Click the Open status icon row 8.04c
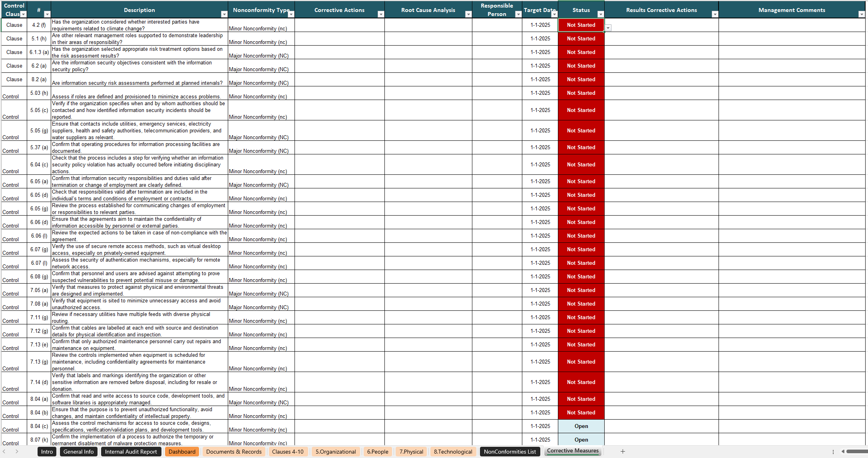The width and height of the screenshot is (868, 458). 581,426
